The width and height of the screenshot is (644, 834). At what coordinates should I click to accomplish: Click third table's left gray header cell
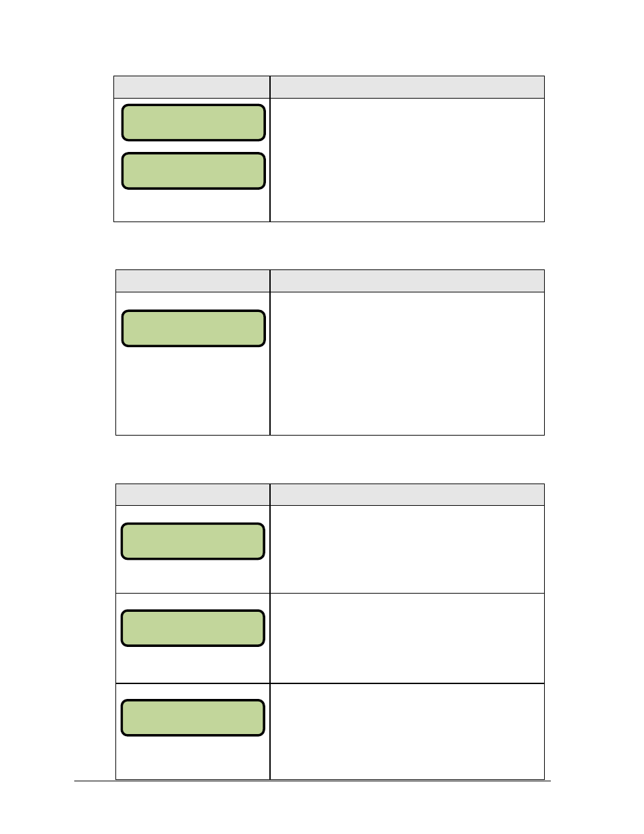[x=192, y=494]
